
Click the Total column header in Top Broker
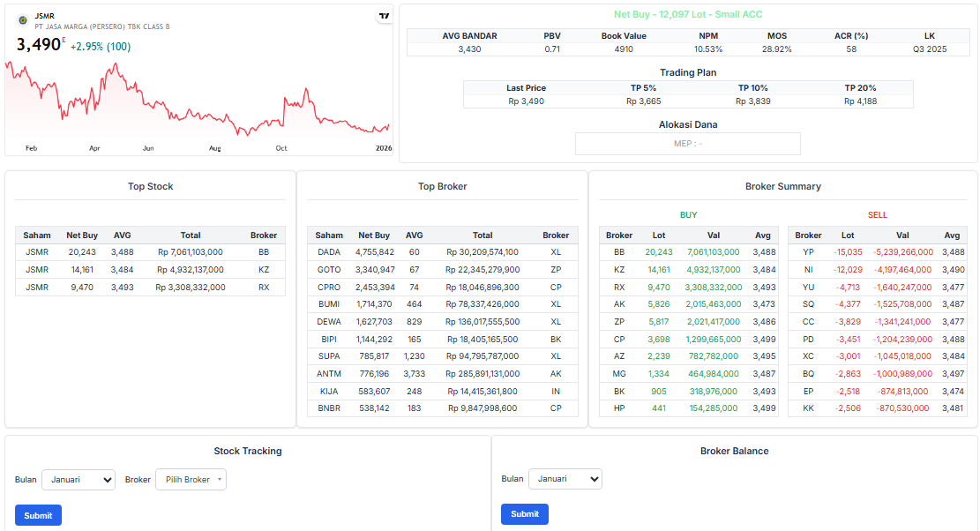tap(483, 236)
